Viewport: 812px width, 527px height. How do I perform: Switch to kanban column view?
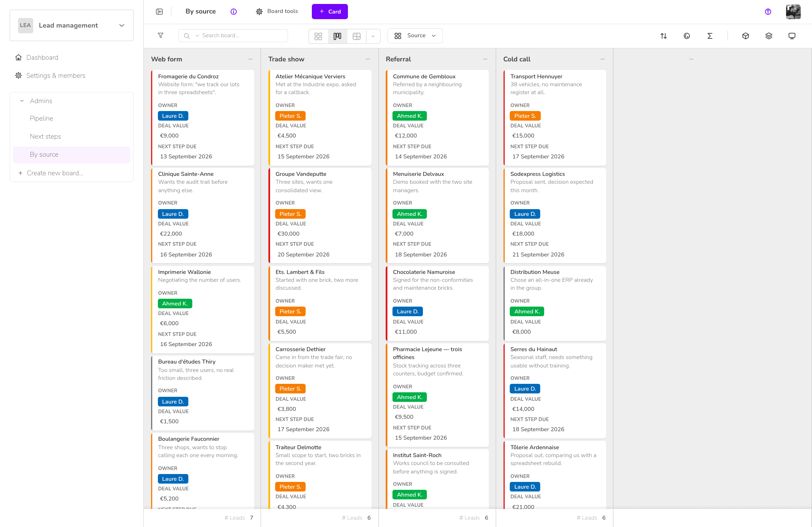point(337,36)
